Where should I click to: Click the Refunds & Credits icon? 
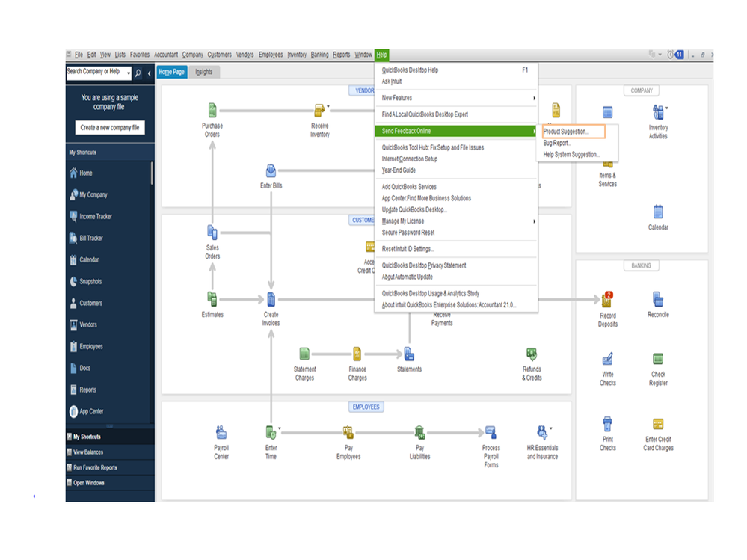tap(532, 354)
